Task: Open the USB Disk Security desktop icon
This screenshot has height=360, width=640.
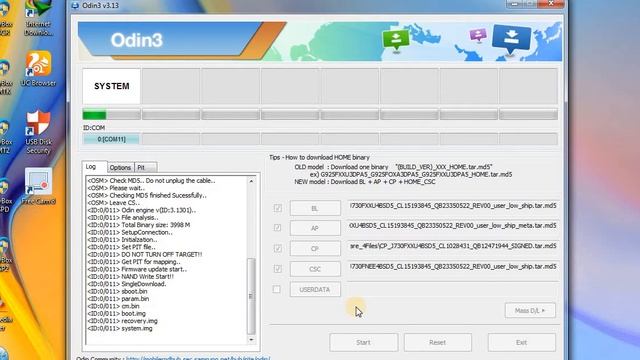Action: pyautogui.click(x=38, y=132)
